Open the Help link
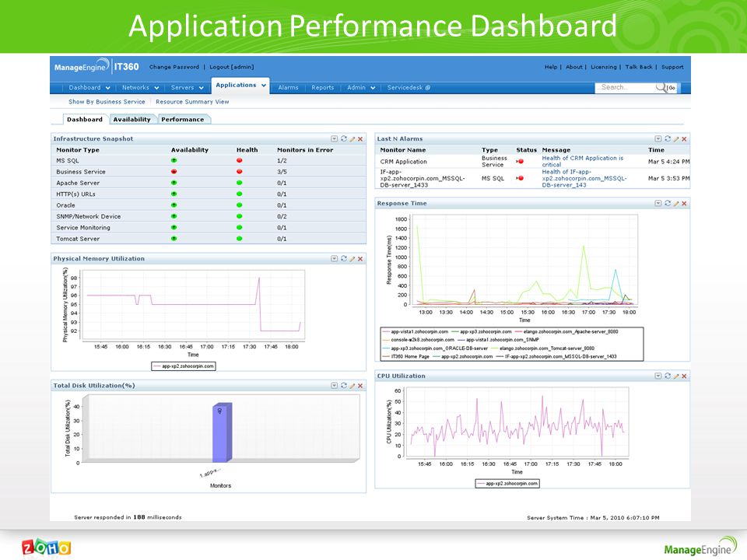747x560 pixels. click(x=551, y=67)
